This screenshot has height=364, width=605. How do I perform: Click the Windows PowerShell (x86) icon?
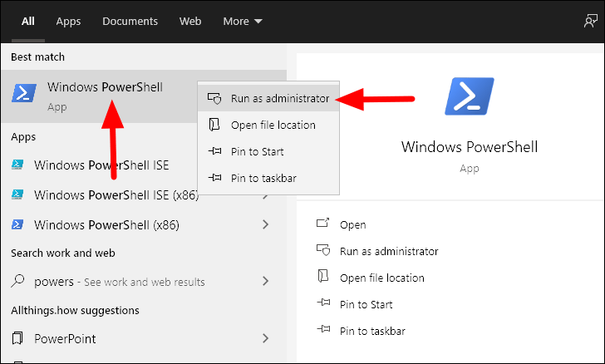[17, 224]
